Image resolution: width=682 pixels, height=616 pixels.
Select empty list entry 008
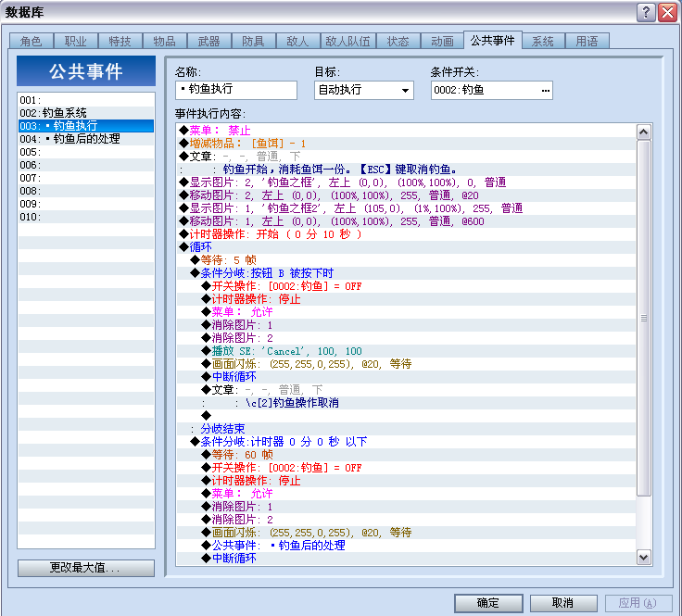[x=86, y=191]
